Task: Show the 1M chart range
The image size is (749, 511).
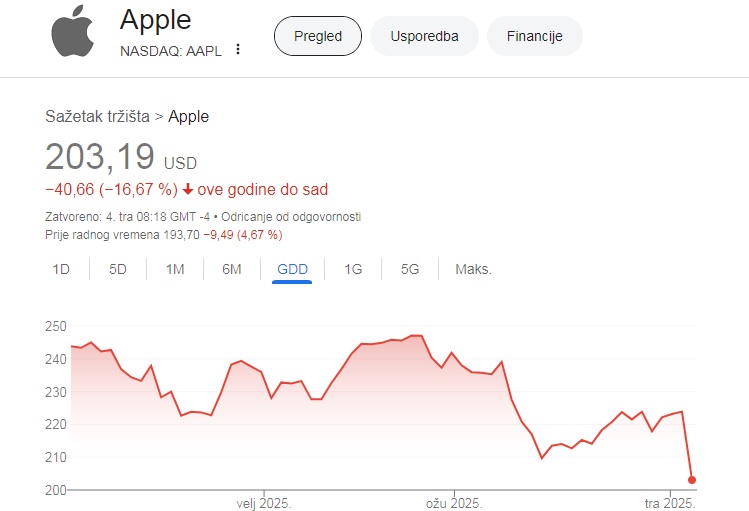Action: [x=175, y=269]
